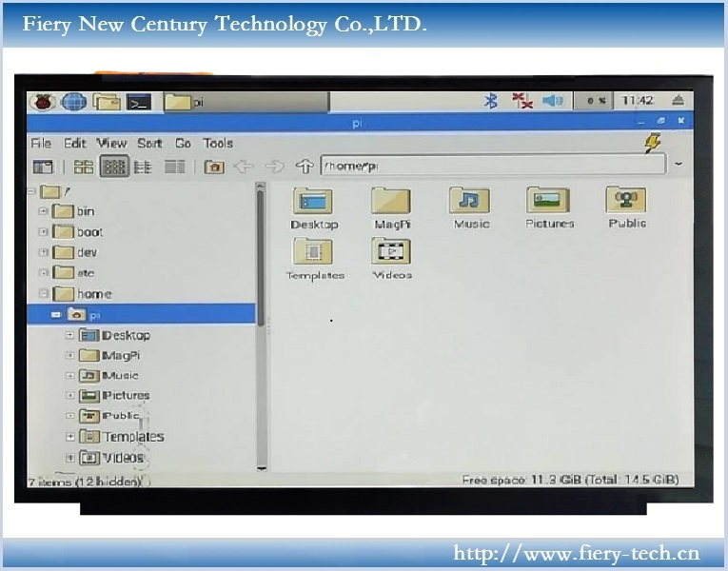Image resolution: width=728 pixels, height=571 pixels.
Task: Expand the bin folder node
Action: (43, 211)
